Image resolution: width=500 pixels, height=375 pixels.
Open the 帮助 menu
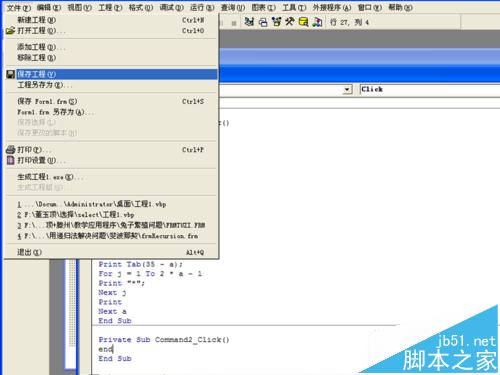point(400,7)
